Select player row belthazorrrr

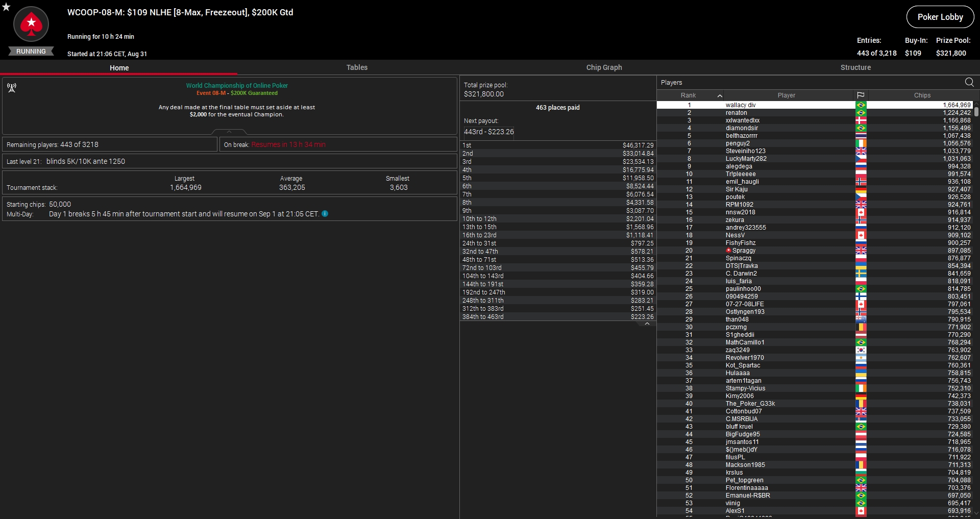click(815, 136)
